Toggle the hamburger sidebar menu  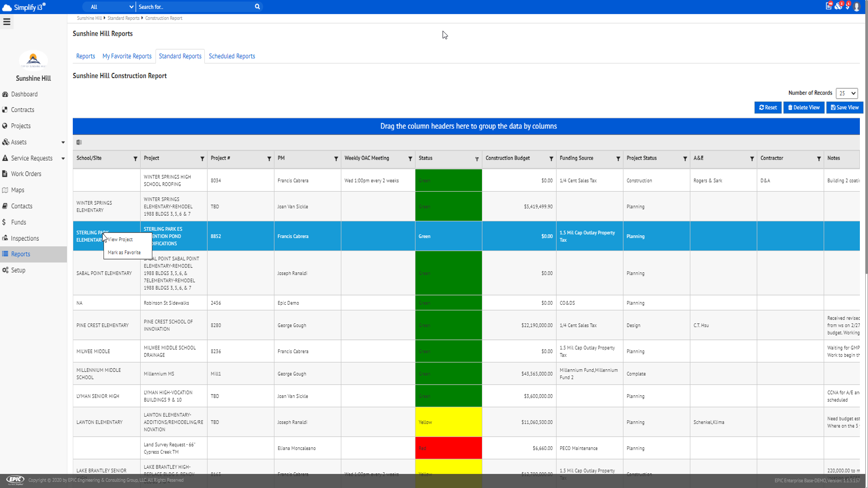tap(7, 22)
